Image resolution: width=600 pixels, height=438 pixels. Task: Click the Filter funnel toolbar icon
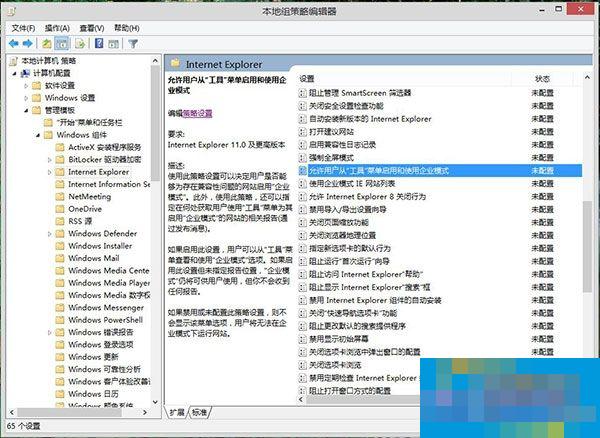[133, 44]
